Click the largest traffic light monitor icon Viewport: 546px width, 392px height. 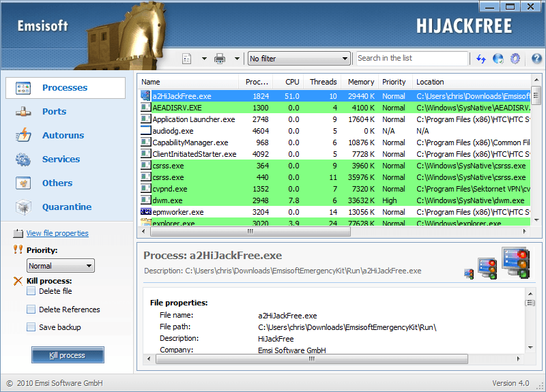click(515, 261)
